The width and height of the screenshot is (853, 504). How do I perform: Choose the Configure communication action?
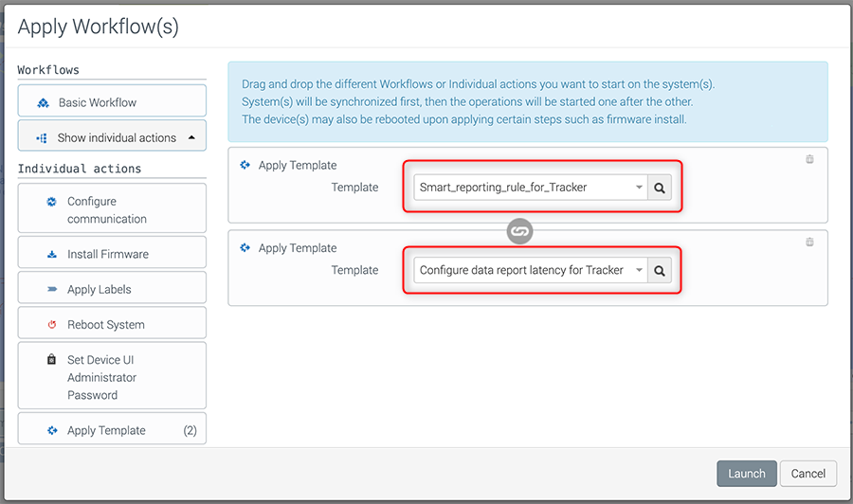pyautogui.click(x=112, y=209)
